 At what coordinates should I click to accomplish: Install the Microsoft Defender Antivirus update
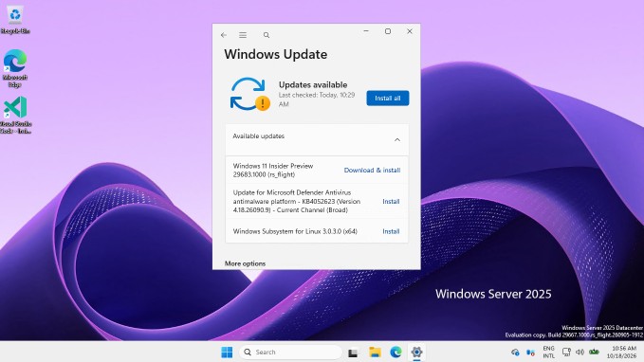pos(391,202)
